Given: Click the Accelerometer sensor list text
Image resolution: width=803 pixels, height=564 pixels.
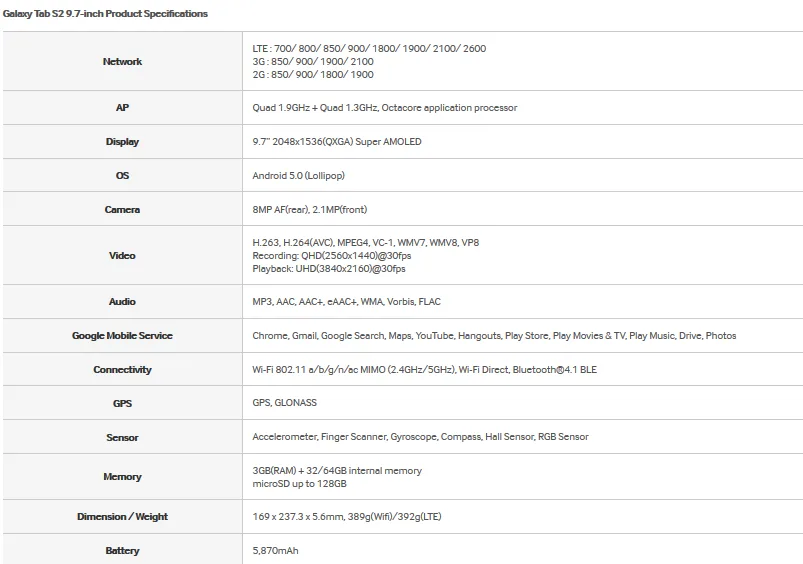Looking at the screenshot, I should [420, 436].
